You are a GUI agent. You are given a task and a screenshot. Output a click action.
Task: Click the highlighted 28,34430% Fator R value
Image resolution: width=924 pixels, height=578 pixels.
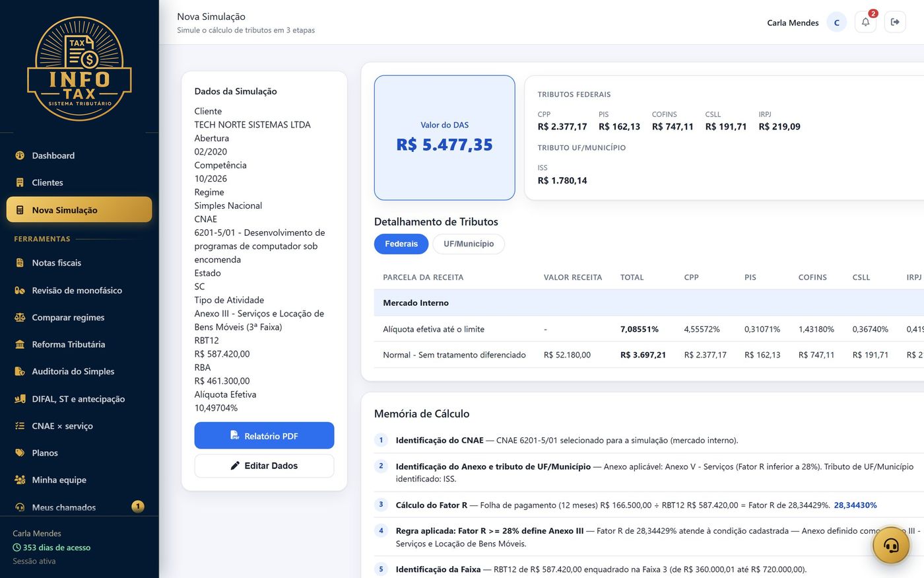pyautogui.click(x=855, y=505)
